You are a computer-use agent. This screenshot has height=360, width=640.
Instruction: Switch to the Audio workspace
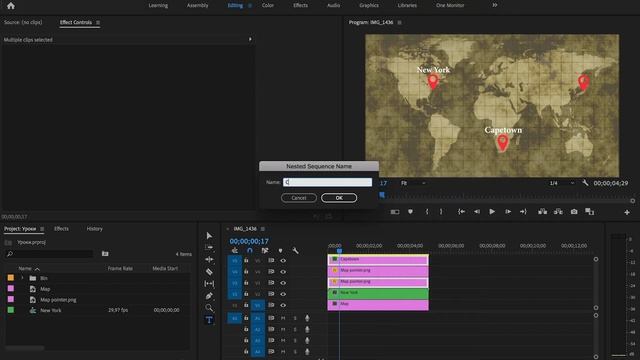pos(333,5)
